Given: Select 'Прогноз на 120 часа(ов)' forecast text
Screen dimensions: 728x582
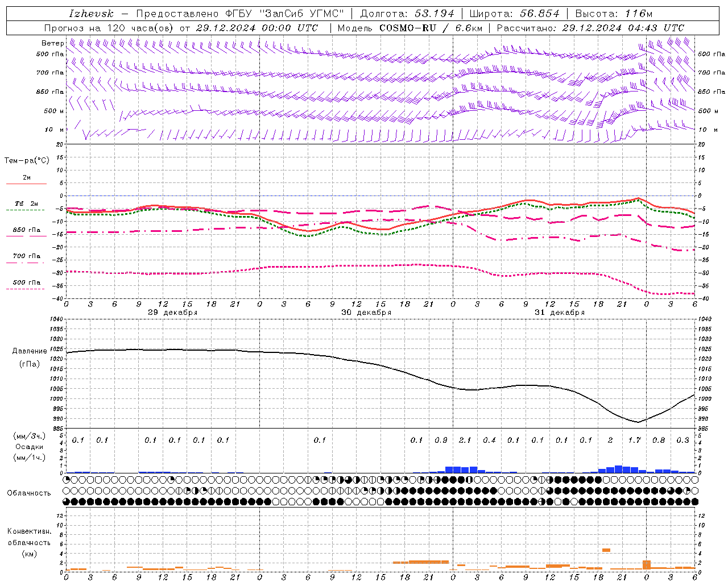Looking at the screenshot, I should tap(110, 28).
